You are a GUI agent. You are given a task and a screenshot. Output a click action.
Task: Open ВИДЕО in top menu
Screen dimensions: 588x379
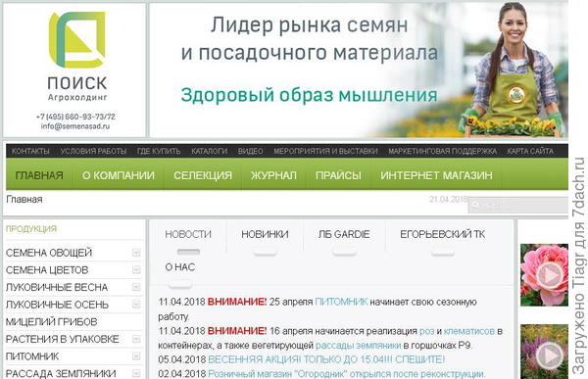pyautogui.click(x=250, y=151)
